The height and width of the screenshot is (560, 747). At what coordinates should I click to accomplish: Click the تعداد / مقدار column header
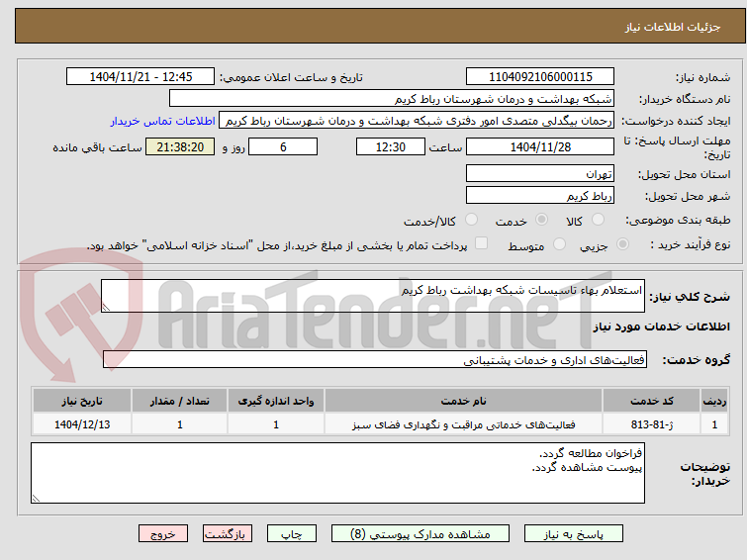click(180, 401)
